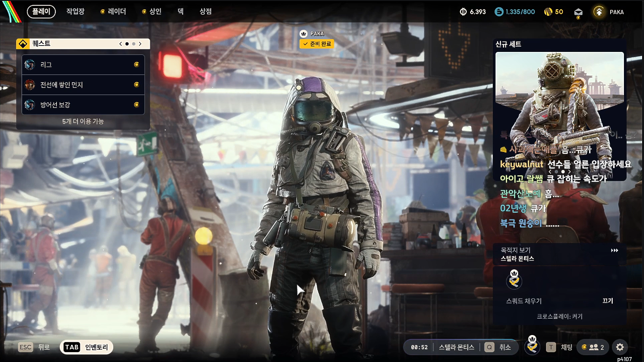This screenshot has width=644, height=362.
Task: Open PAKA profile avatar icon
Action: pos(598,12)
